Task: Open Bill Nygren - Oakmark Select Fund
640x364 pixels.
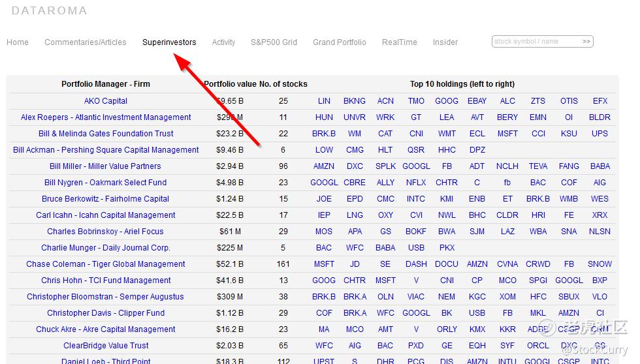Action: (x=105, y=183)
